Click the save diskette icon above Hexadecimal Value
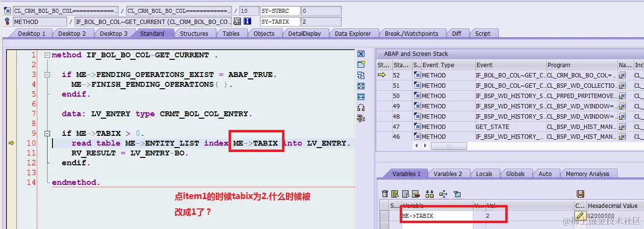Viewport: 644px width, 229px height. [x=581, y=194]
